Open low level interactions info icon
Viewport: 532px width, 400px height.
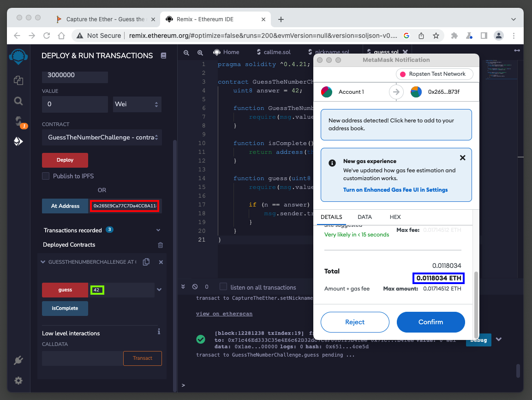pyautogui.click(x=159, y=332)
